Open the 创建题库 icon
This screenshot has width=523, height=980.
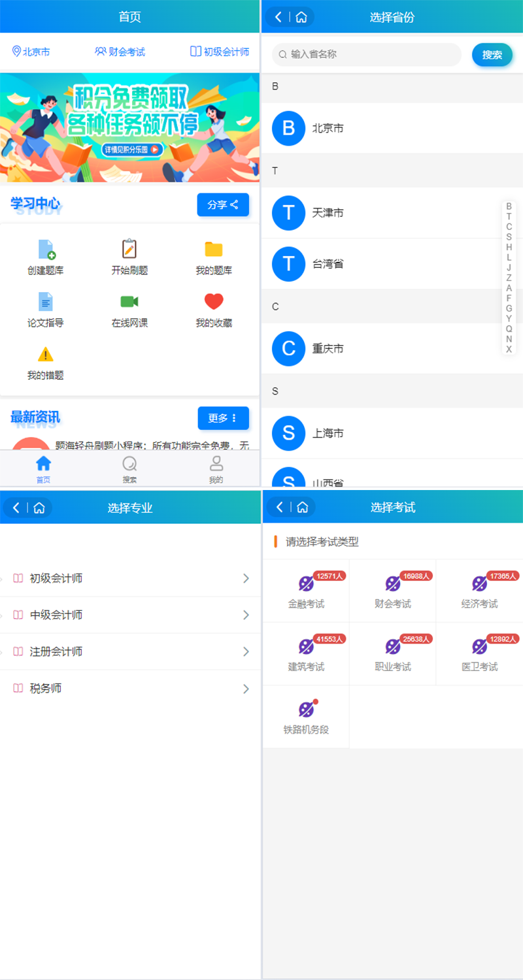pos(46,249)
